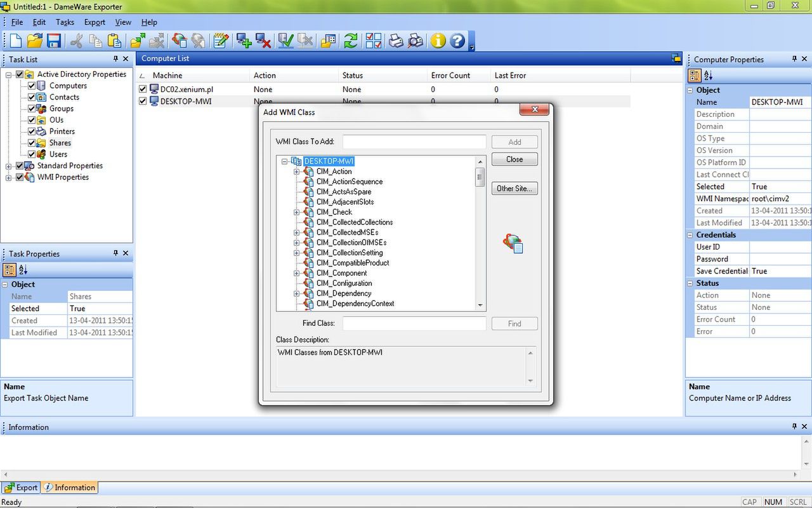The image size is (812, 508).
Task: Open the toolbar options dropdown arrow
Action: point(471,47)
